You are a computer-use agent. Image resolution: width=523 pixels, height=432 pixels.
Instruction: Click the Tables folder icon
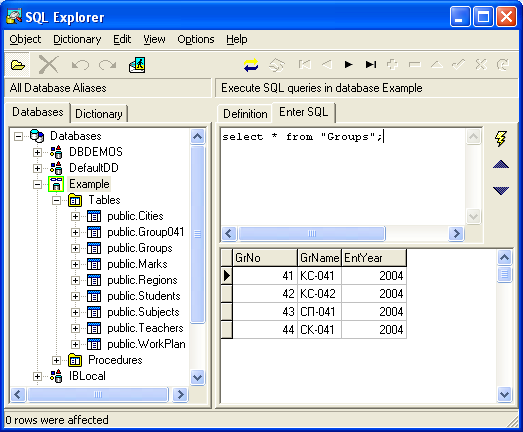(x=75, y=200)
